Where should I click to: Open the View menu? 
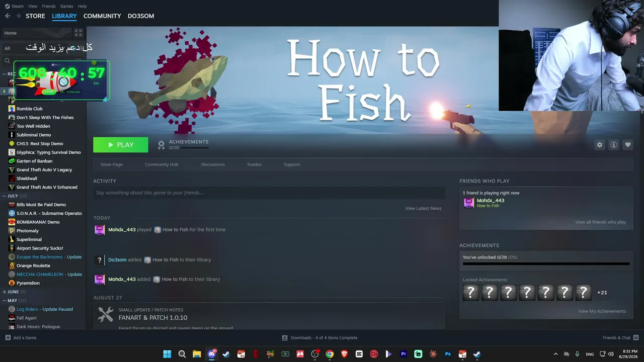33,6
